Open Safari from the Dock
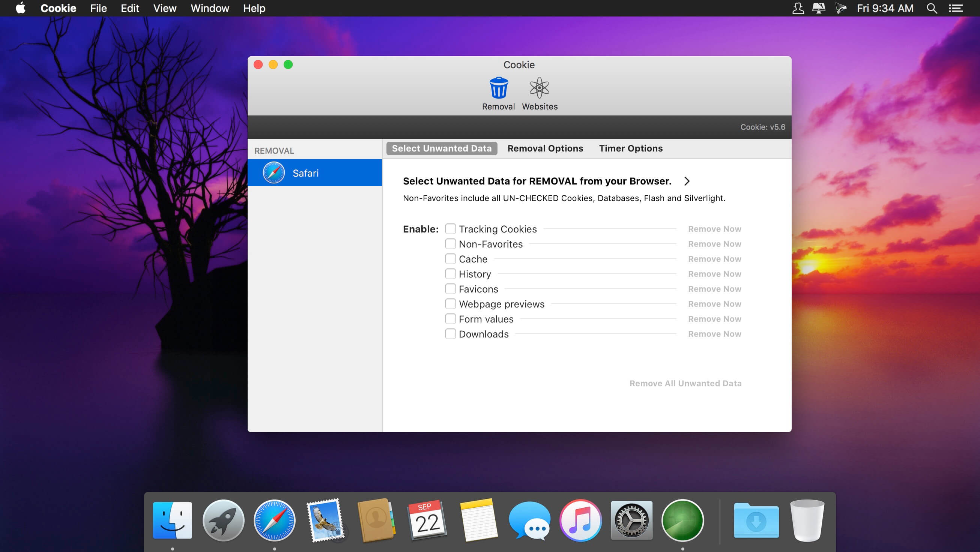 [274, 520]
